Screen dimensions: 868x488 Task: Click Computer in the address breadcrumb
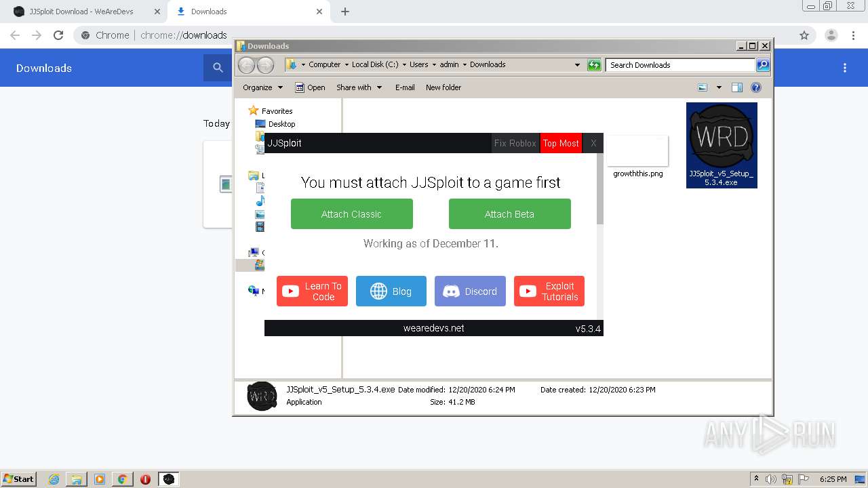(325, 64)
